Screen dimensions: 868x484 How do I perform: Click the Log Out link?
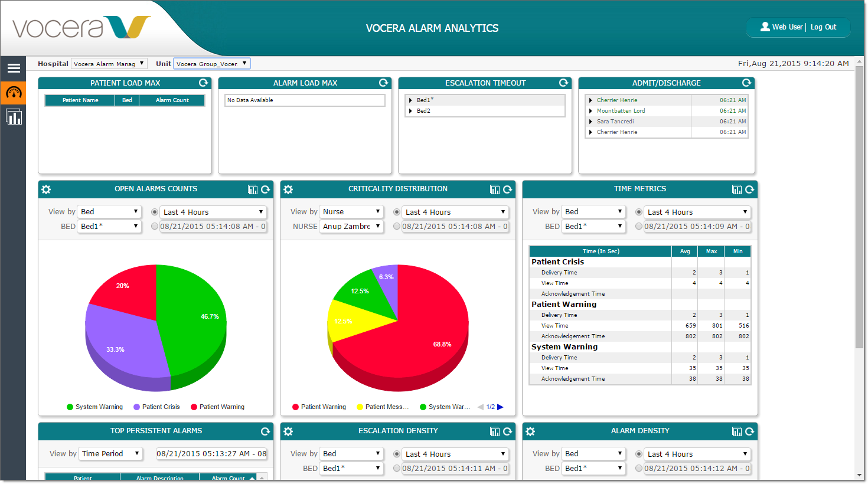click(x=823, y=27)
